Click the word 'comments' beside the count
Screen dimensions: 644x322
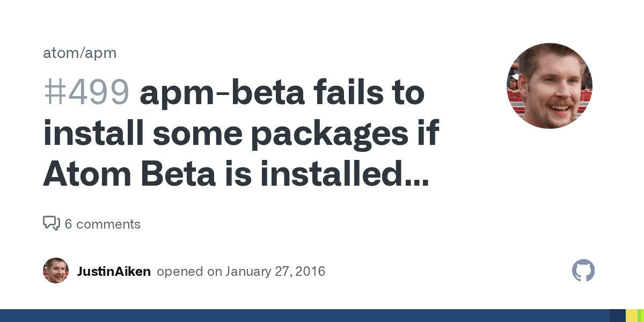click(108, 224)
